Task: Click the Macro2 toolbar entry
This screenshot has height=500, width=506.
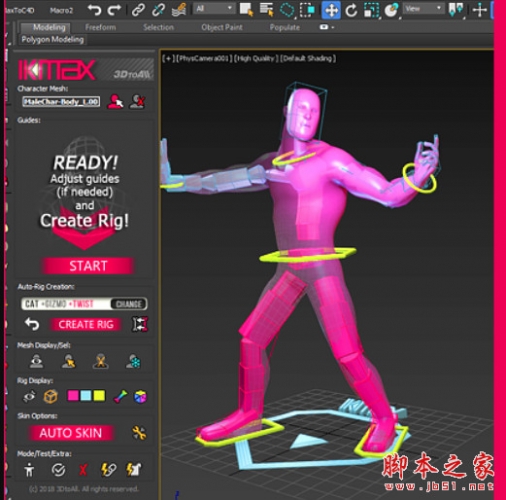Action: click(61, 10)
